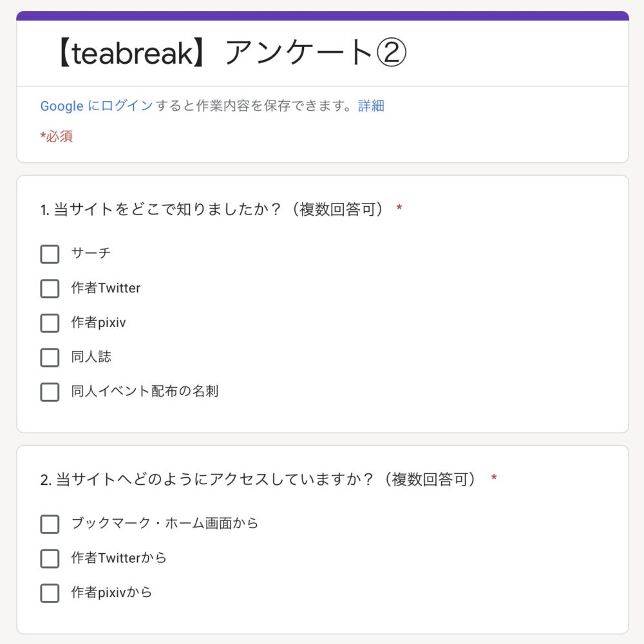Click the *必須 required notice text
The width and height of the screenshot is (644, 644).
point(57,137)
